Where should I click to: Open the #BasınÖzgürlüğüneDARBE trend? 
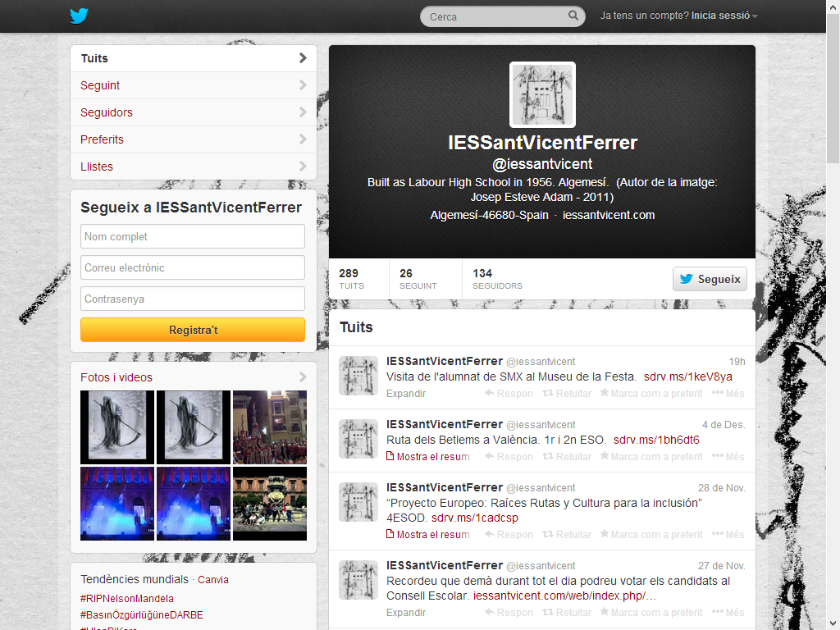tap(142, 615)
